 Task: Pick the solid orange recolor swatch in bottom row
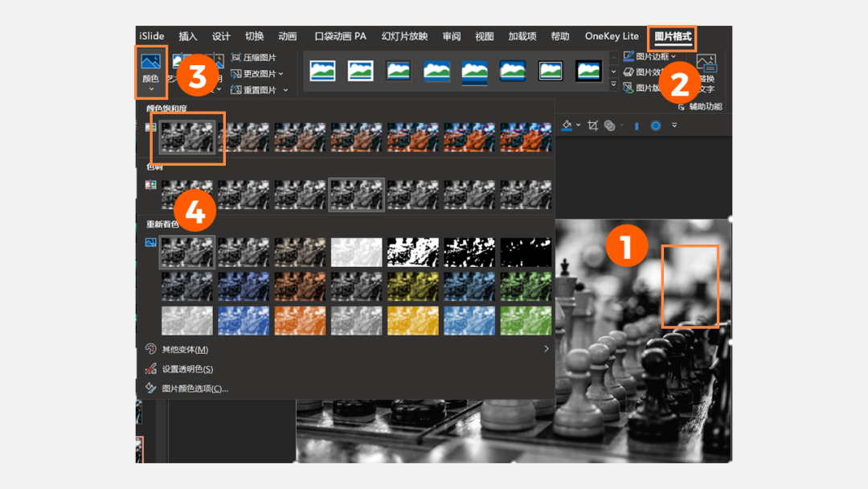click(x=300, y=320)
